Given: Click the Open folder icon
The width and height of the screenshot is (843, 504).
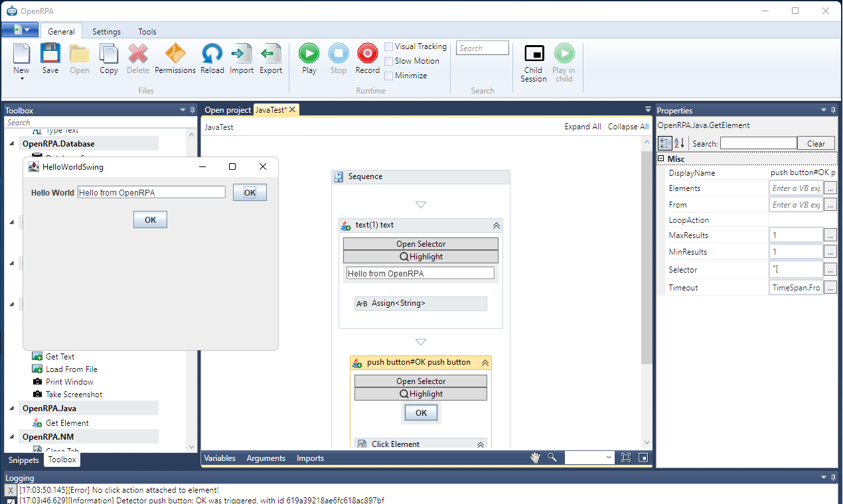Looking at the screenshot, I should pyautogui.click(x=79, y=59).
